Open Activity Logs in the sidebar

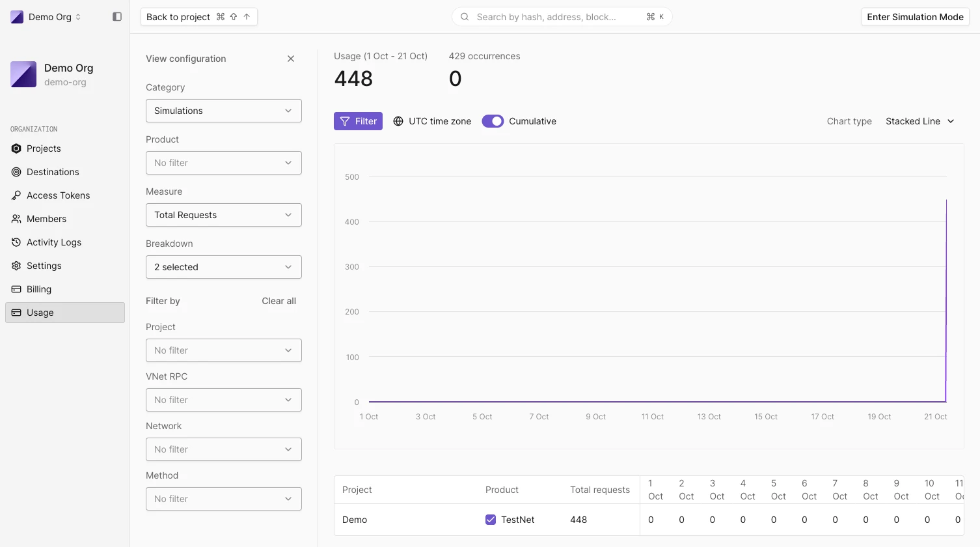[x=65, y=242]
